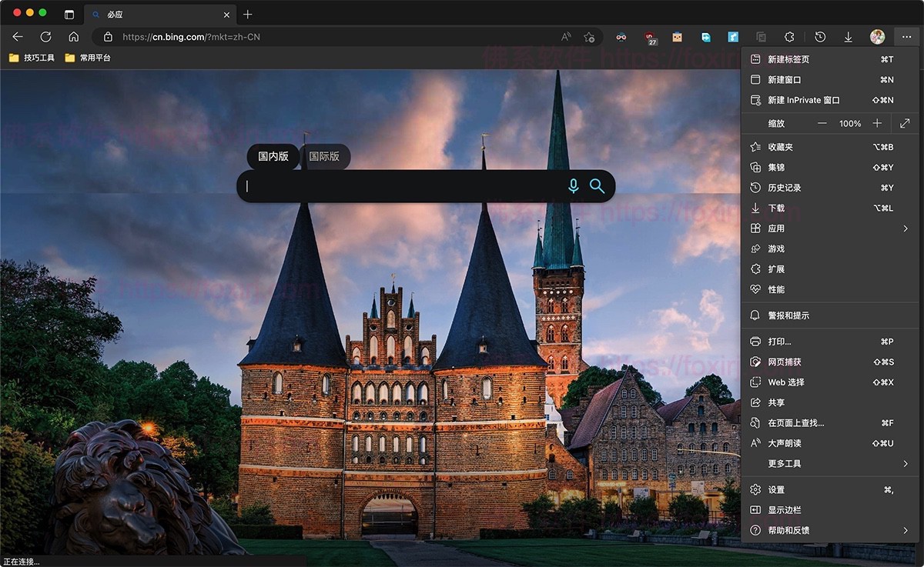Click the microphone voice search icon
Screen dimensions: 924x567
[573, 186]
